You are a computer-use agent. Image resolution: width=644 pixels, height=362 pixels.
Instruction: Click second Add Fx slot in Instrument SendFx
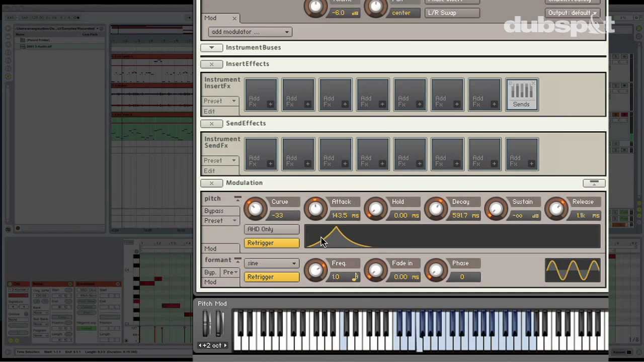tap(298, 154)
